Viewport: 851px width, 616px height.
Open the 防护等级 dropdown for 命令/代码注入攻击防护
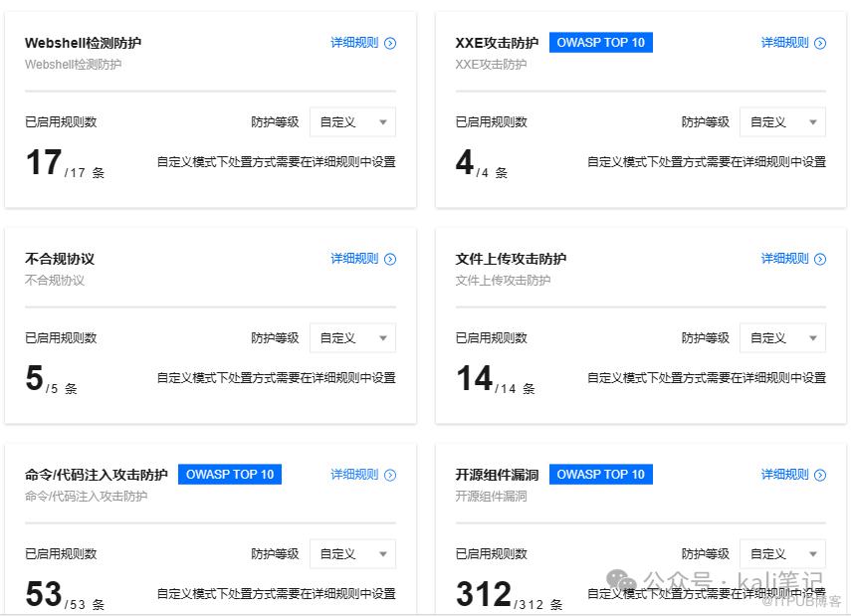pyautogui.click(x=352, y=554)
